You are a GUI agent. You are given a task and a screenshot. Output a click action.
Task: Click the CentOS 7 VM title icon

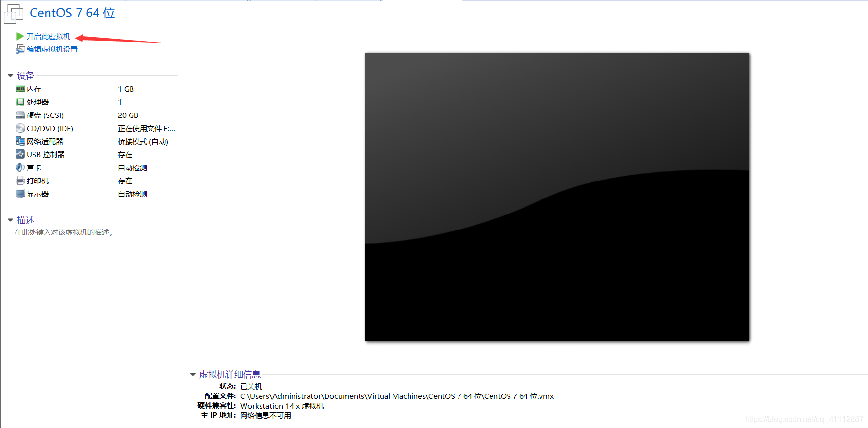coord(13,14)
